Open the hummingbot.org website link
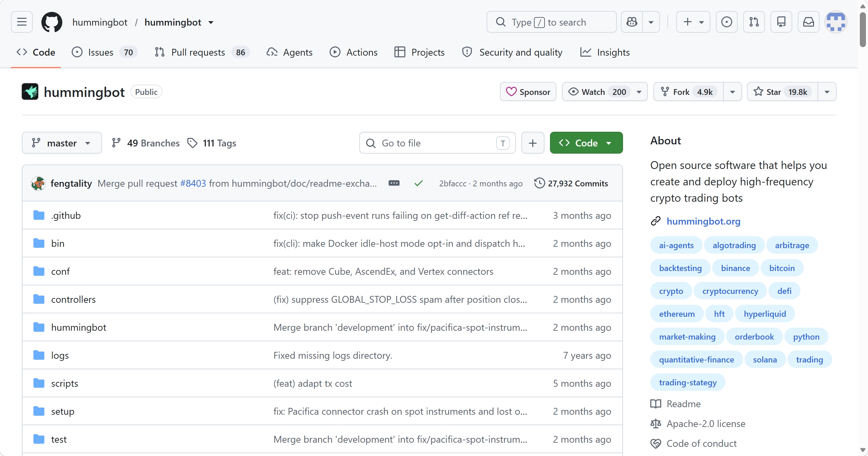This screenshot has width=868, height=456. (x=704, y=221)
